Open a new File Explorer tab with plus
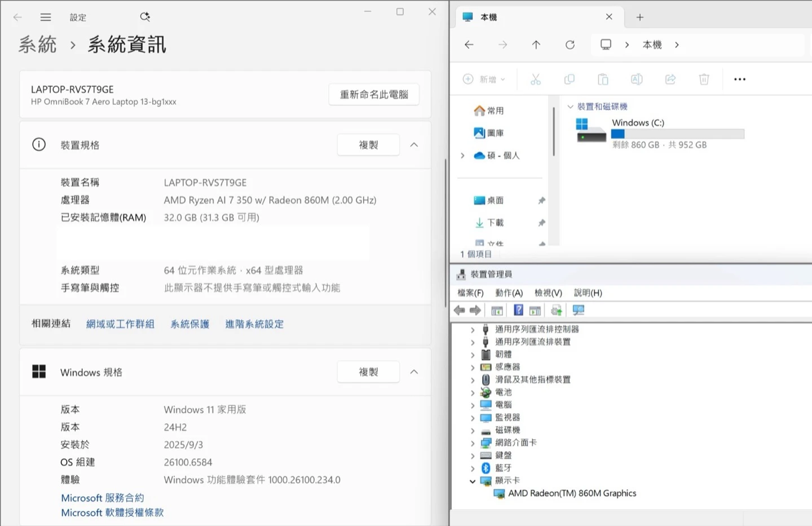Image resolution: width=812 pixels, height=526 pixels. [x=640, y=17]
